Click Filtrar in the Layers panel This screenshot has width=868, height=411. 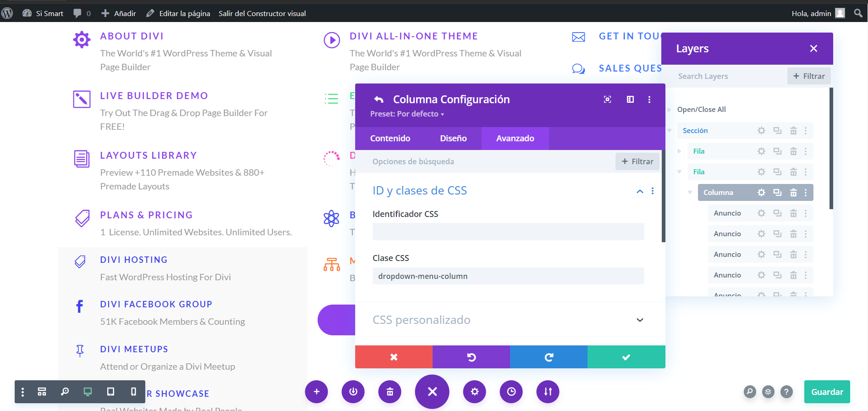click(x=809, y=76)
